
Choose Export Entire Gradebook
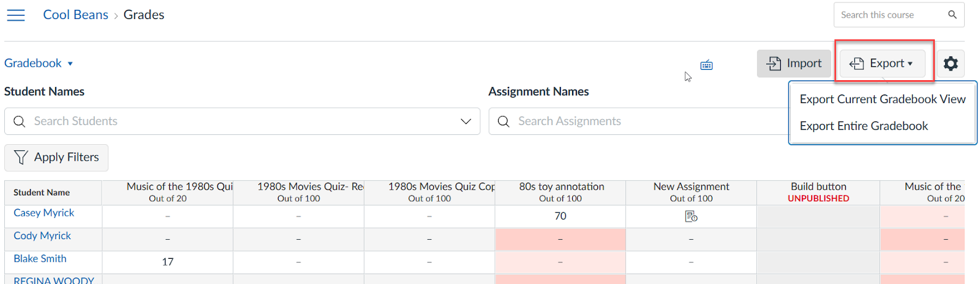coord(864,126)
